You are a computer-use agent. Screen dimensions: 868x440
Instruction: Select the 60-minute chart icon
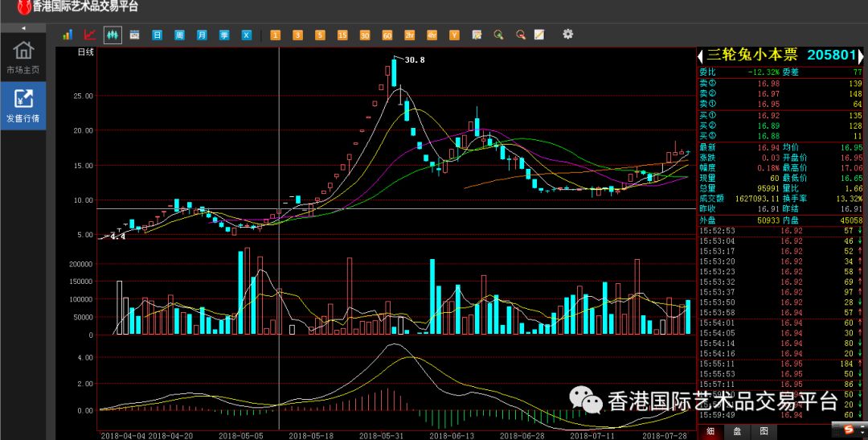click(387, 35)
